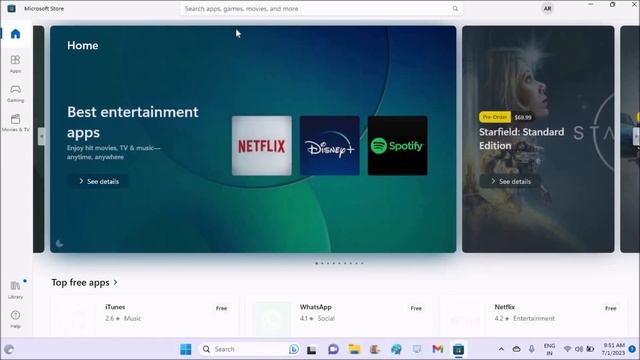This screenshot has height=360, width=640.
Task: See details for Best entertainment apps
Action: 98,181
